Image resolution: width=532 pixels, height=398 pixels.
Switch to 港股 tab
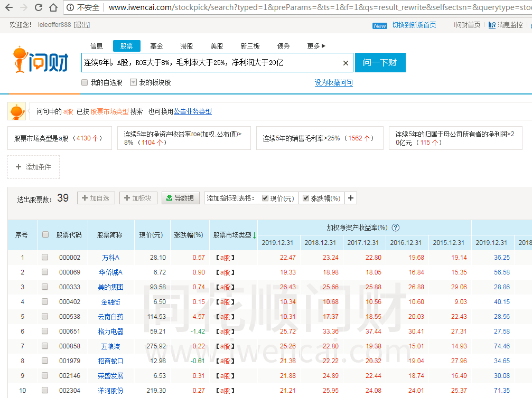click(186, 46)
